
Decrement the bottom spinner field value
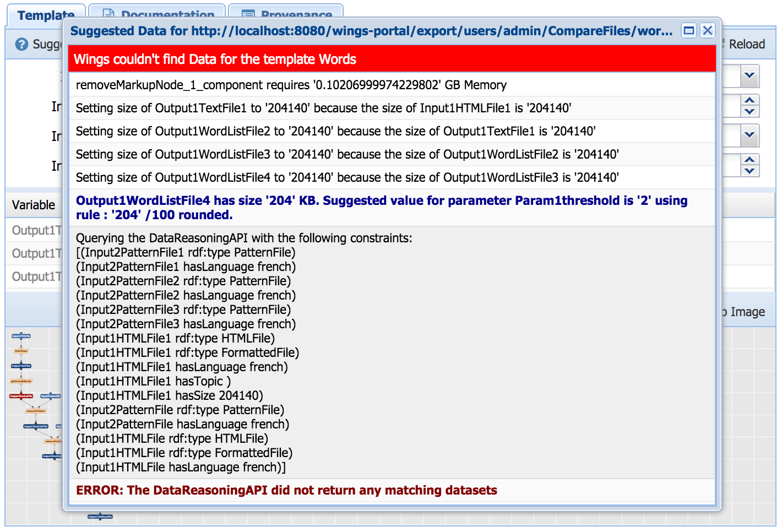(x=749, y=171)
